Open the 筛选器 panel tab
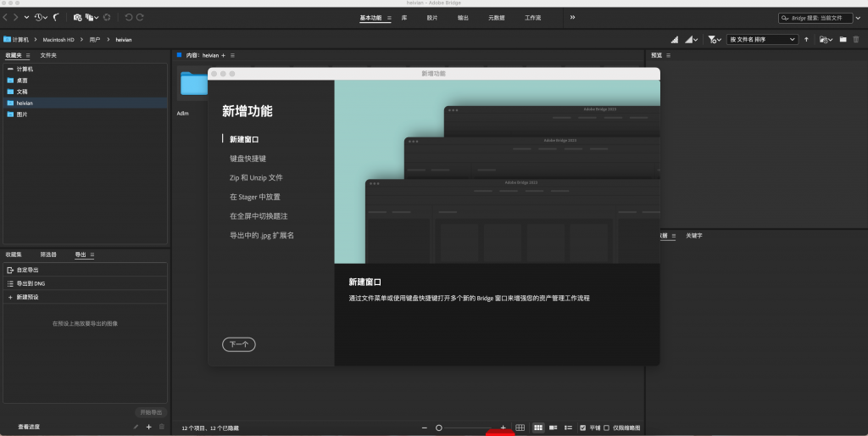 [48, 254]
